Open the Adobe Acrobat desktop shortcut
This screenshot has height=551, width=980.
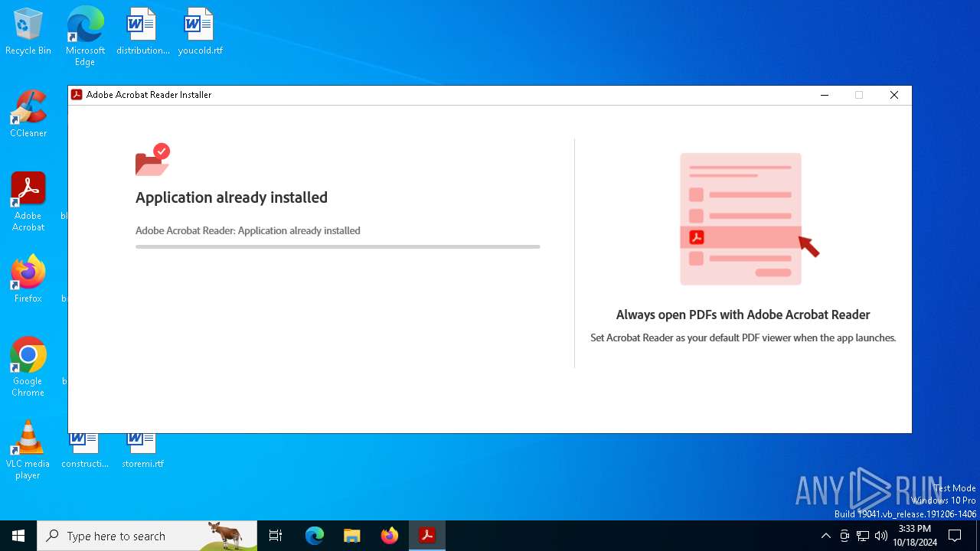coord(28,202)
